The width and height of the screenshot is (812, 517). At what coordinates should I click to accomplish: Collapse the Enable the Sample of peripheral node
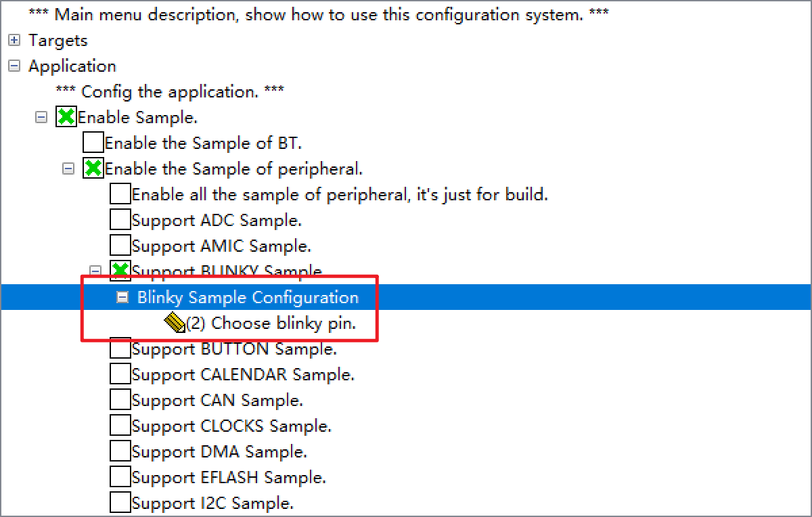click(x=68, y=169)
